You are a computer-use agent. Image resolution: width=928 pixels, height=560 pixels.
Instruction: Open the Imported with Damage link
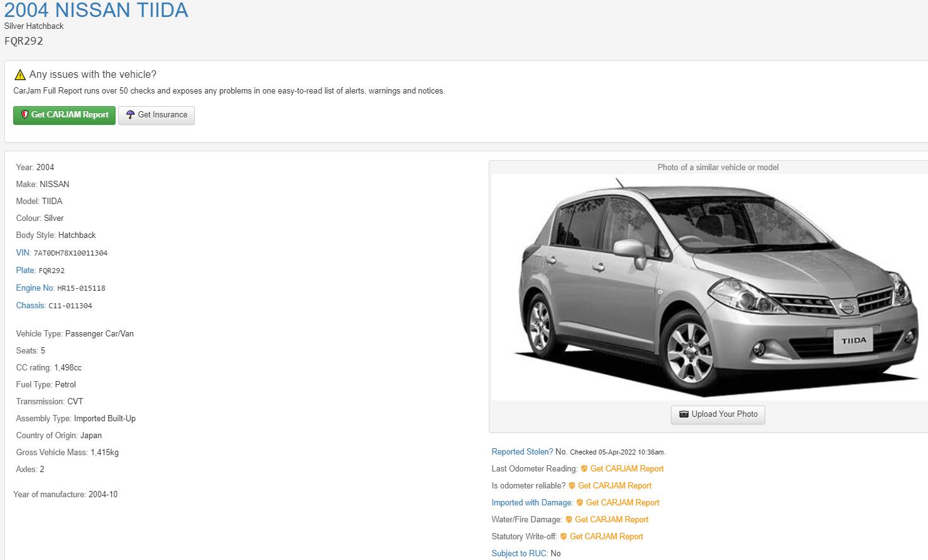(x=532, y=502)
